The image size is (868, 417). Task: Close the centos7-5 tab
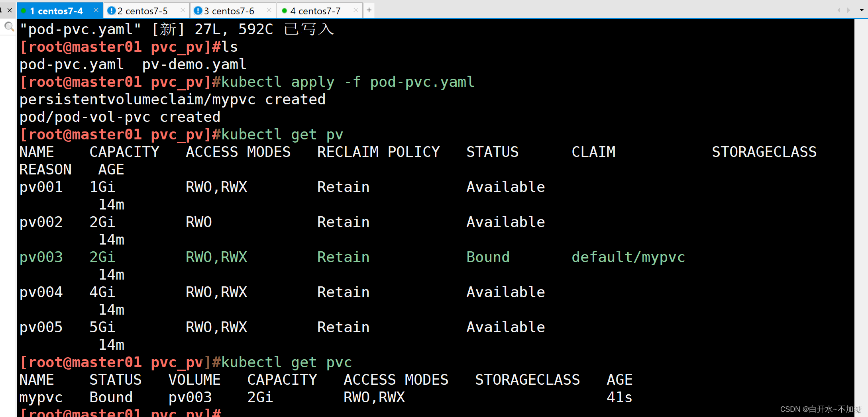tap(183, 10)
